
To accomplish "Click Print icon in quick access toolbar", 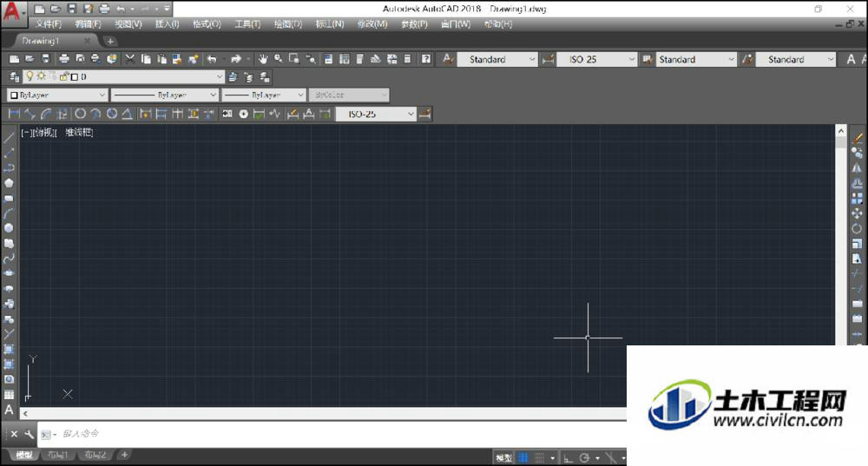I will [105, 9].
